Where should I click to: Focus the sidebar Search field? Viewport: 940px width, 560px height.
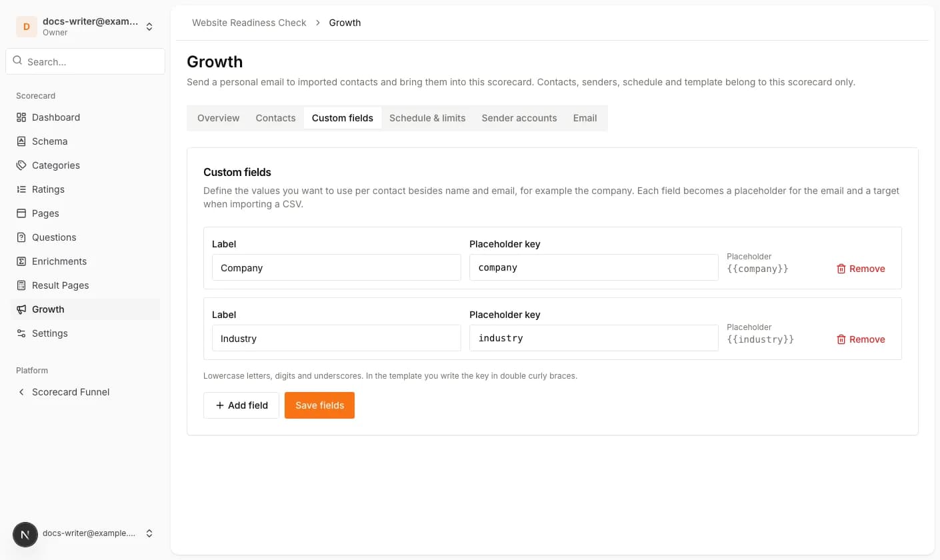pyautogui.click(x=85, y=61)
